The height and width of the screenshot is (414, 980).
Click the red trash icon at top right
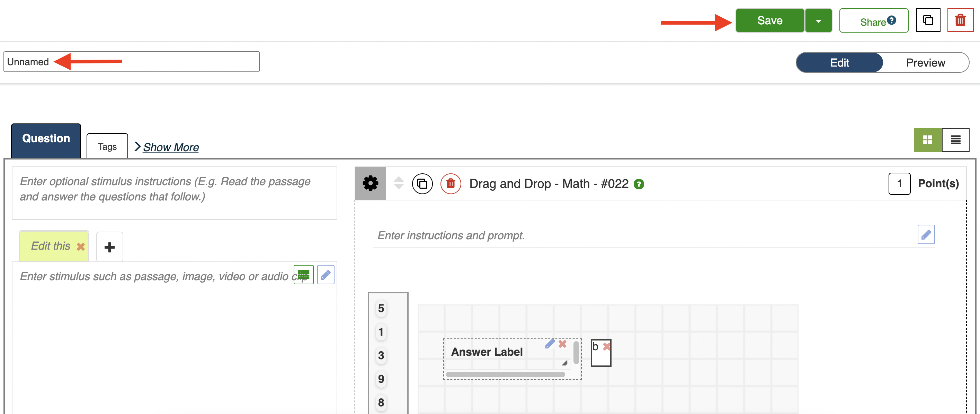pos(960,20)
